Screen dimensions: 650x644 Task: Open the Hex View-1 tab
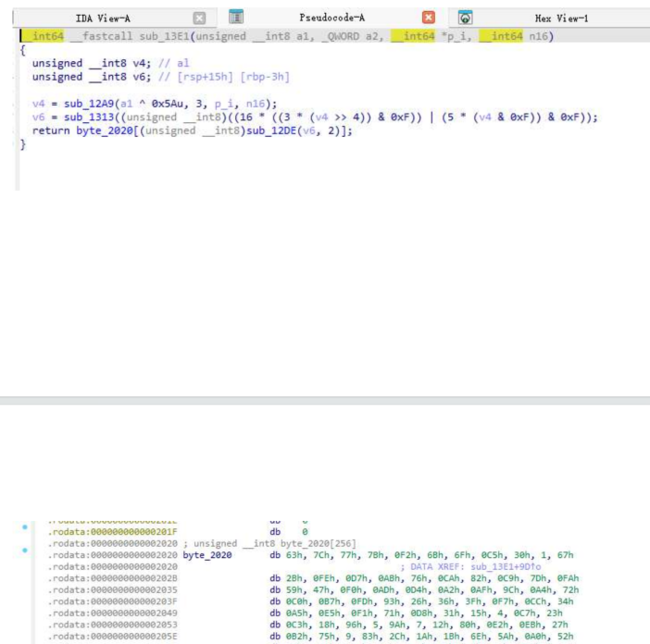point(561,18)
